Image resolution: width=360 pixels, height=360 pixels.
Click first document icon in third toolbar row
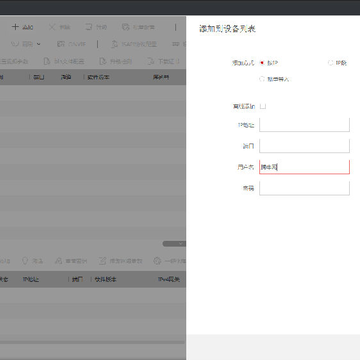tap(47, 61)
